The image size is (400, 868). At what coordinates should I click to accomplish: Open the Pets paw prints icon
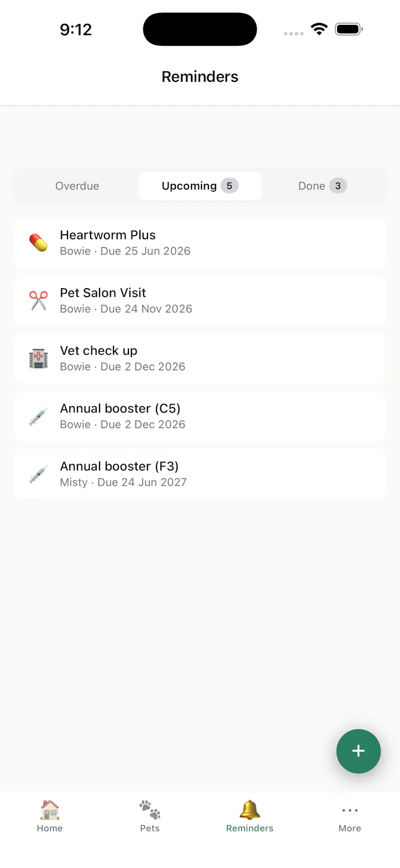(150, 810)
